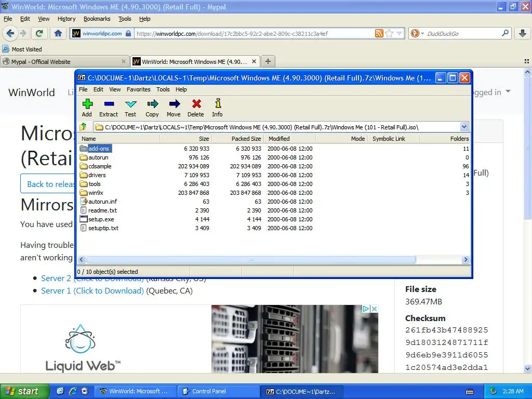Click the site security padlock icon
The width and height of the screenshot is (532, 399).
[128, 33]
